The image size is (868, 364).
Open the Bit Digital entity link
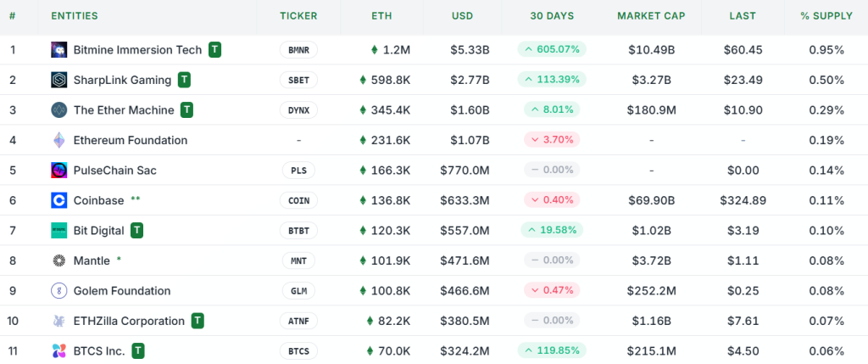(98, 230)
